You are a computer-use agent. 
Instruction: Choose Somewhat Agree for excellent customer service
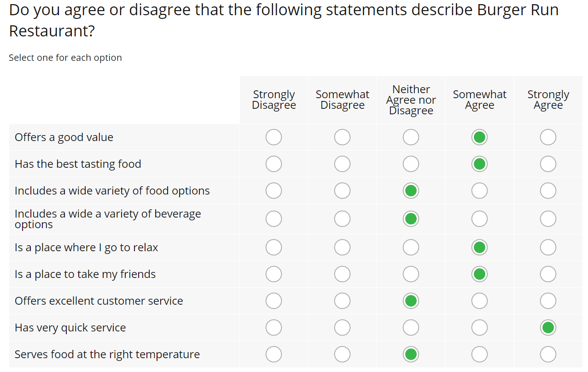479,301
